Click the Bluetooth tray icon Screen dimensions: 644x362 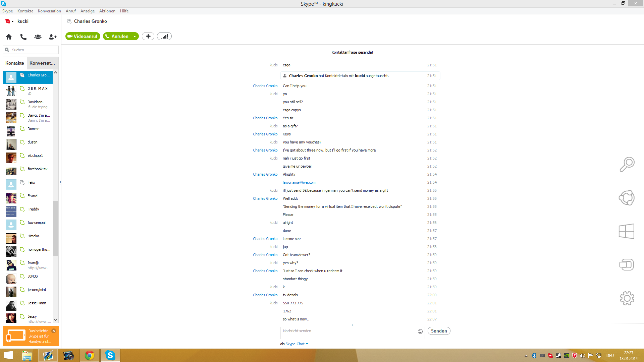534,356
